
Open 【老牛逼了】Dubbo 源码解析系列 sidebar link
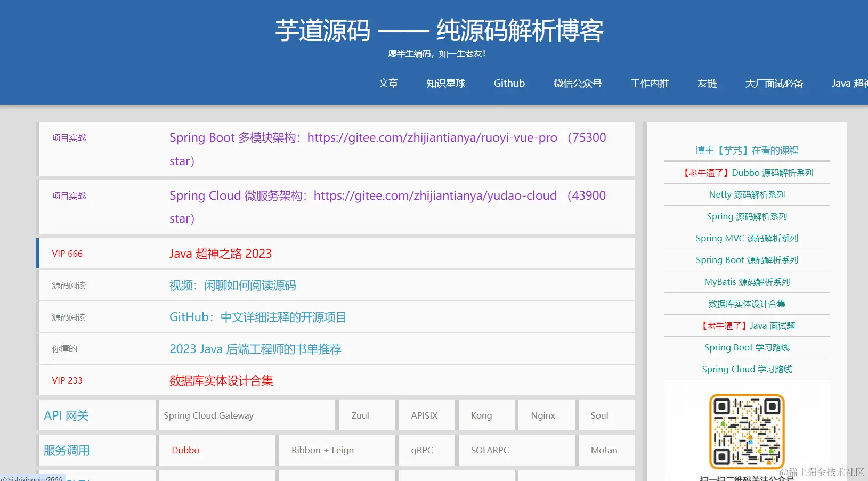[747, 173]
